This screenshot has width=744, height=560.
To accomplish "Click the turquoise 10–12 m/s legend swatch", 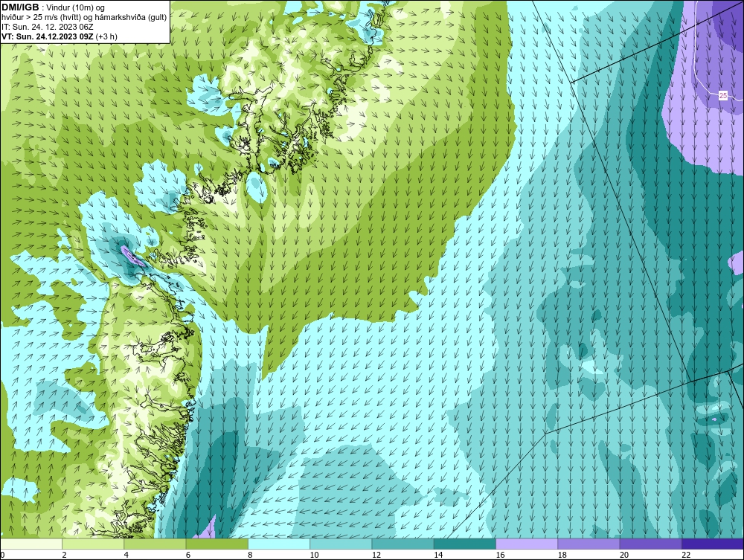I will (x=341, y=544).
